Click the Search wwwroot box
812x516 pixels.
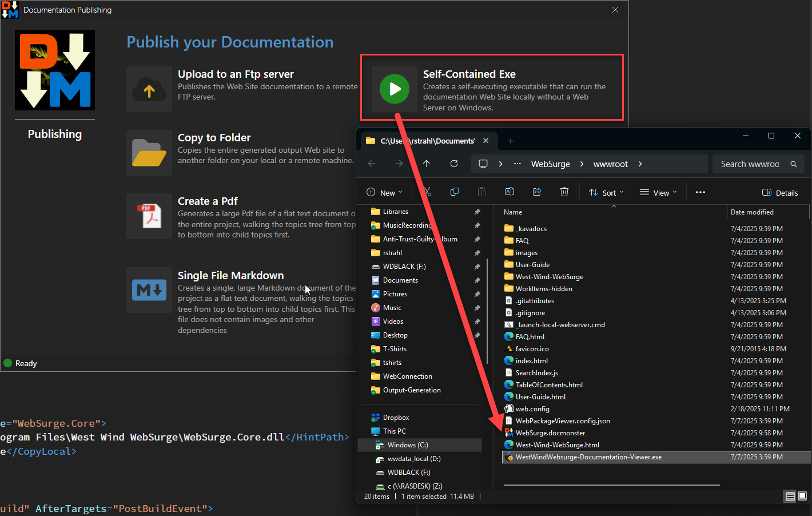759,164
